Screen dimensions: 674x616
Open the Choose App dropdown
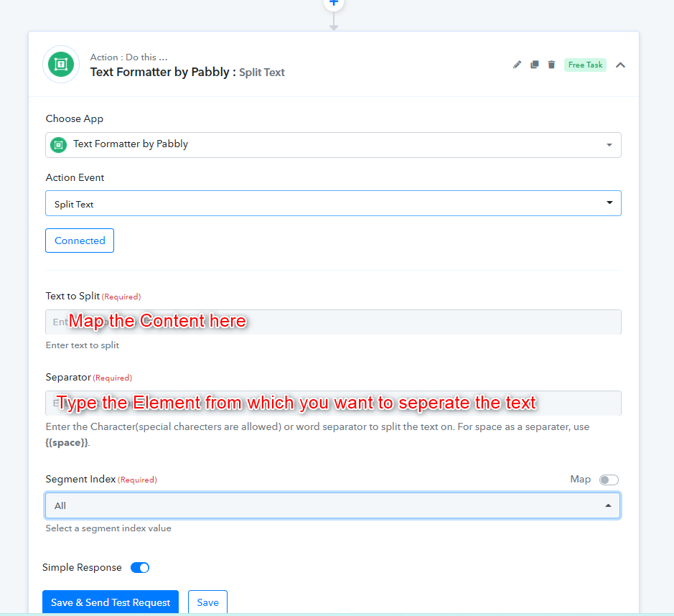333,145
